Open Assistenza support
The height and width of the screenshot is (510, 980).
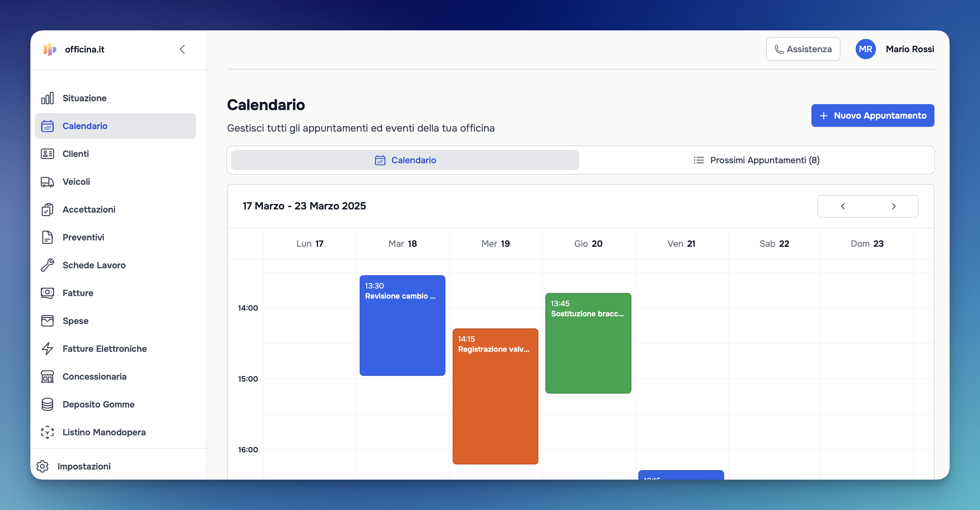coord(803,49)
